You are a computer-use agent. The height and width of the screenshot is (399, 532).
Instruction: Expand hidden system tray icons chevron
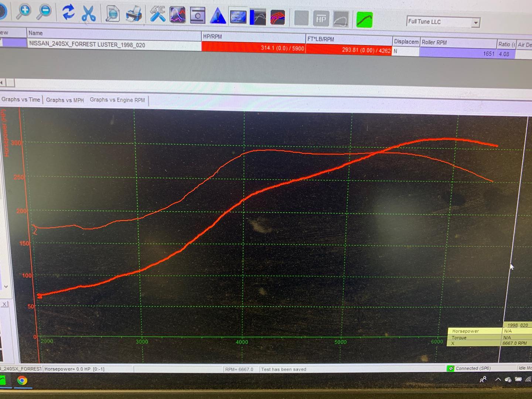(x=498, y=379)
